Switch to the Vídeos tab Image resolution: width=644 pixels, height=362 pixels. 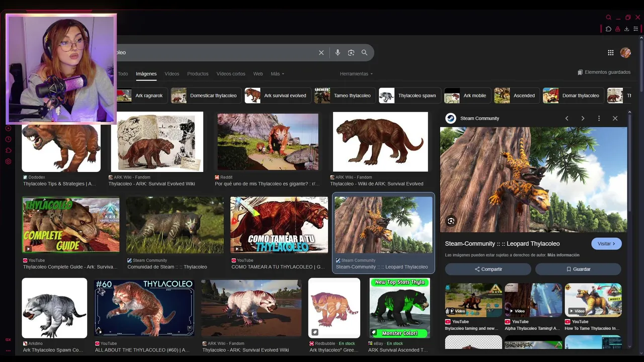tap(172, 74)
